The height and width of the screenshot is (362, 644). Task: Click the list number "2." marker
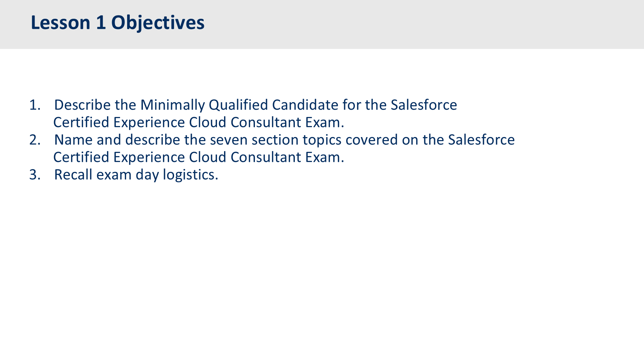coord(35,140)
